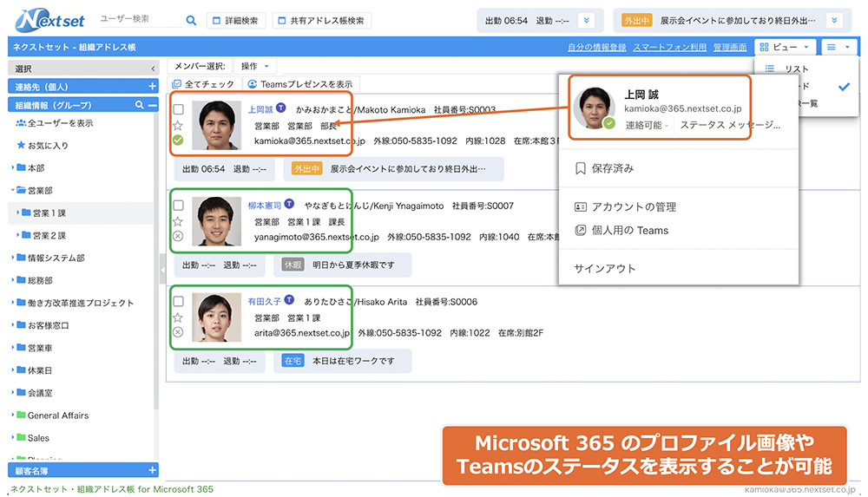
Task: Open the 管理画面 link
Action: point(730,47)
